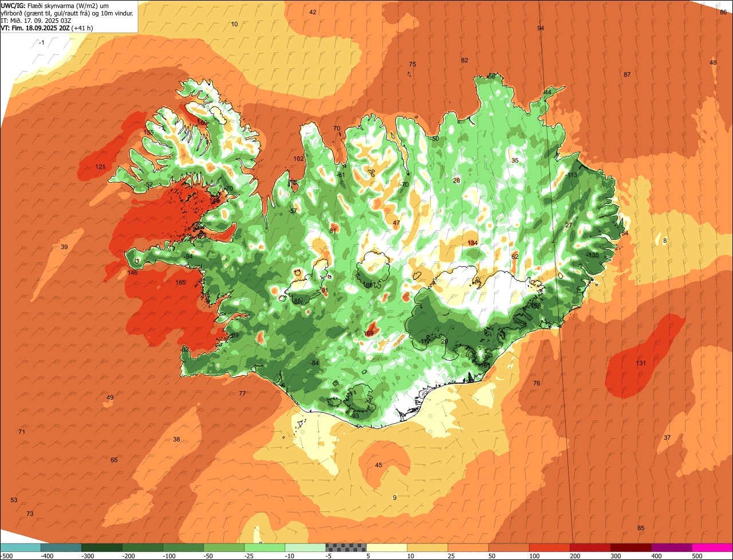
Task: Click the map value 165 in the western bay
Action: [x=180, y=283]
